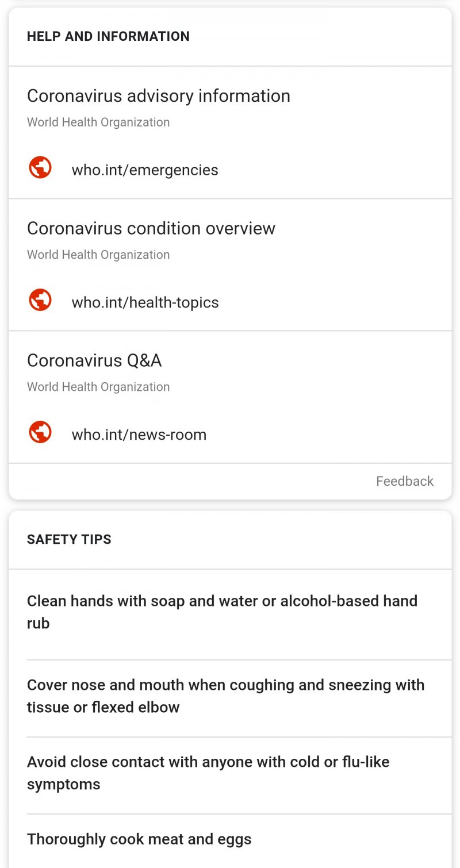The image size is (460, 868).
Task: Click the globe icon beside who.int/emergencies
Action: click(40, 167)
